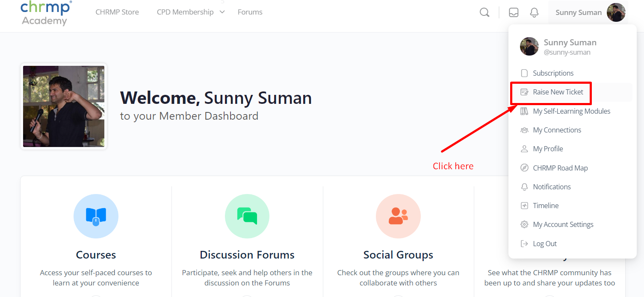Click the CHRMP Road Map compass icon
Screen dimensions: 644x297
tap(524, 168)
